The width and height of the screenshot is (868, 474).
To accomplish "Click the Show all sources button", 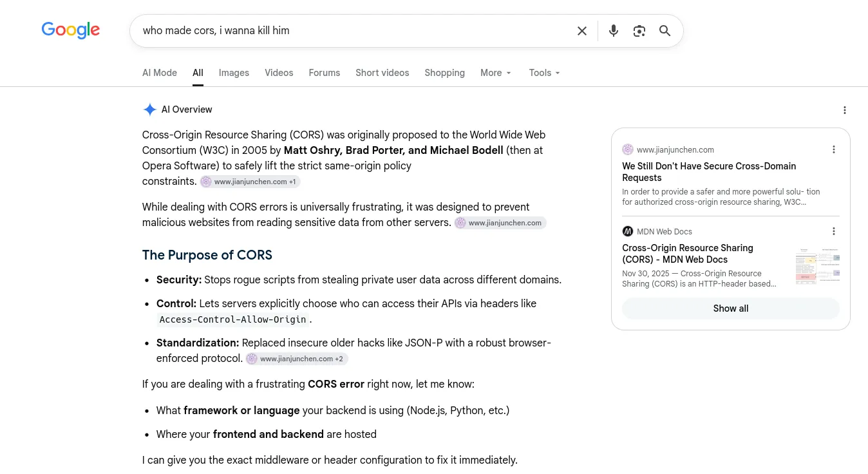I will coord(731,308).
